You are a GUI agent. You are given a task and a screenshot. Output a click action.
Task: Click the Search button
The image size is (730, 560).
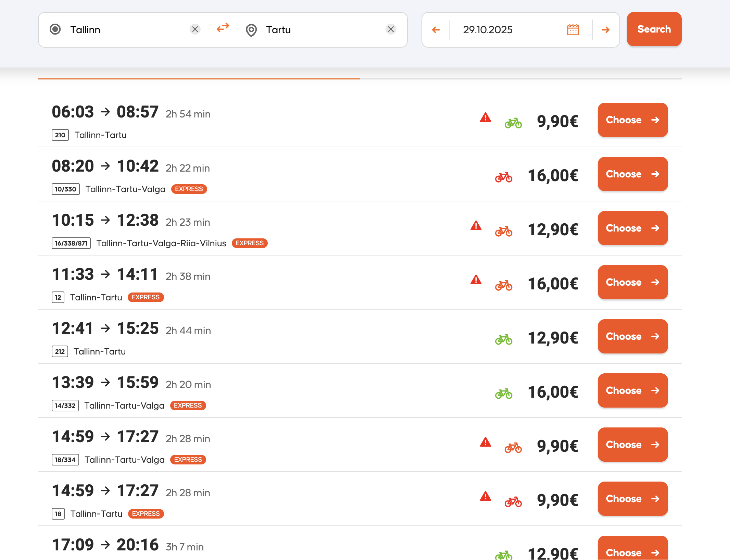[654, 29]
